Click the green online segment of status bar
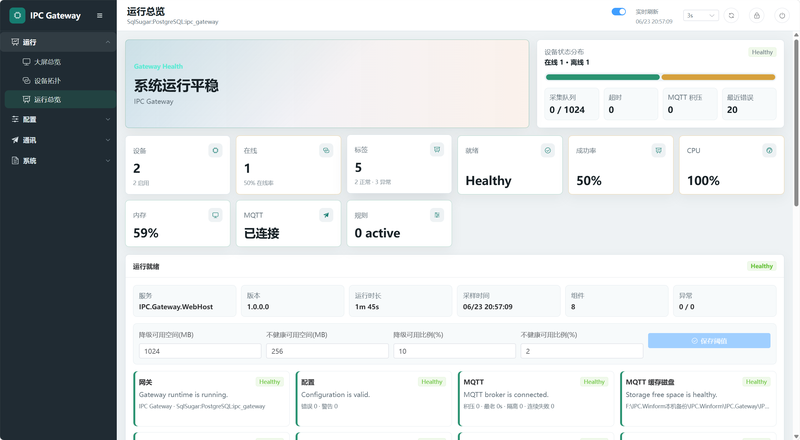 click(x=603, y=77)
